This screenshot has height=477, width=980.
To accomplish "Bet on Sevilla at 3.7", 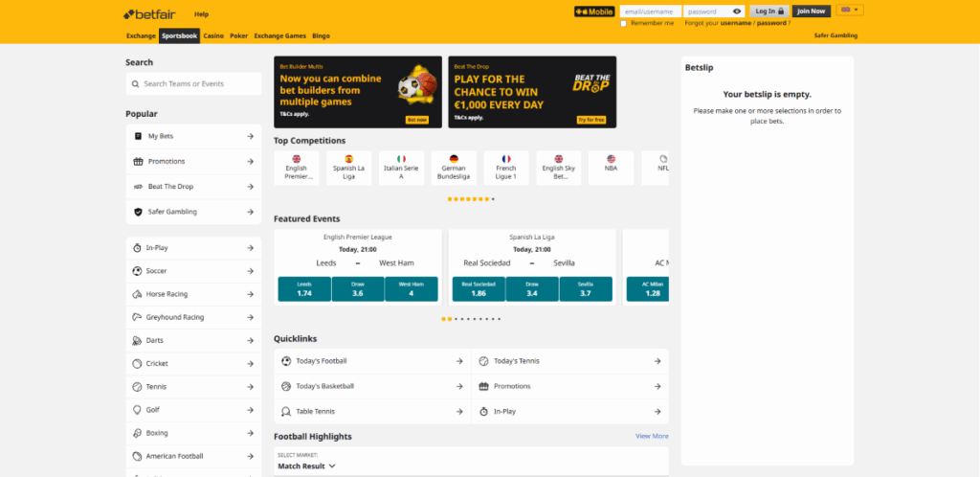I will click(x=586, y=289).
